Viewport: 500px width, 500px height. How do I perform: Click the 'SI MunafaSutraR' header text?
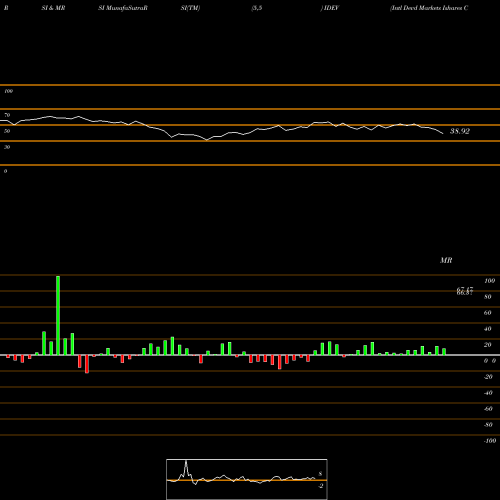click(123, 8)
